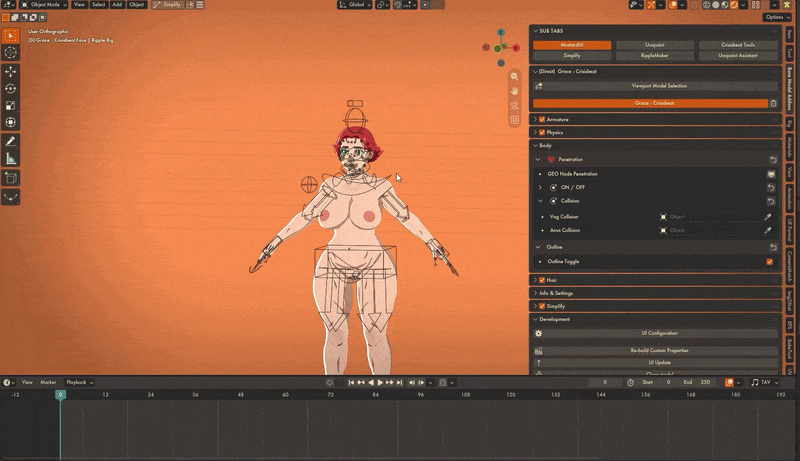Open the Options dropdown
The image size is (800, 461).
(x=777, y=17)
